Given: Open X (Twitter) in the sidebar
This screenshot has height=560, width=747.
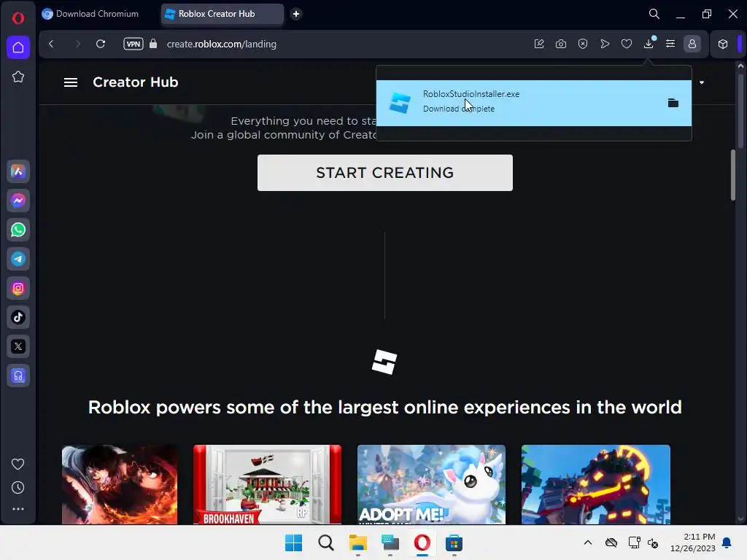Looking at the screenshot, I should coord(18,346).
